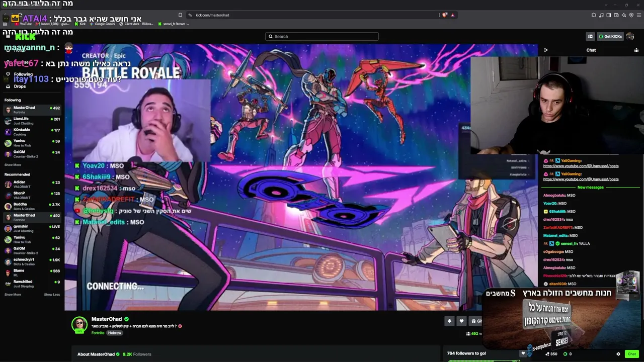Click the browser address bar URL
This screenshot has width=644, height=362.
(x=212, y=15)
